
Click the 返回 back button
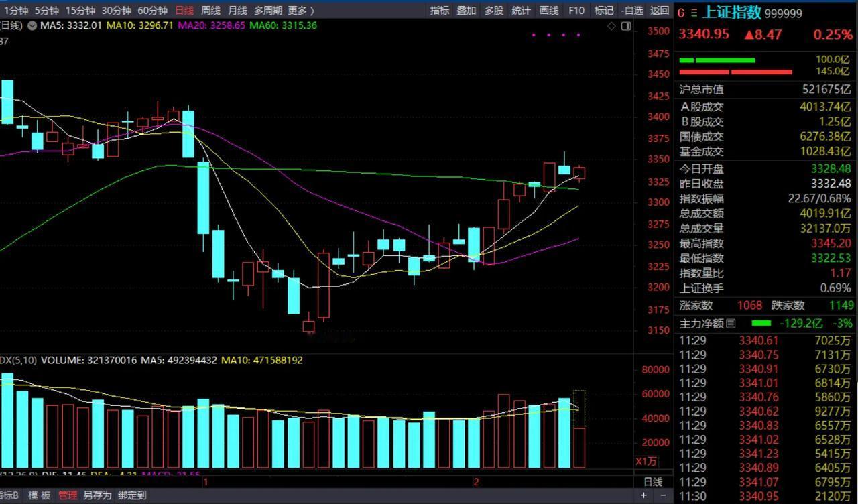pyautogui.click(x=660, y=11)
